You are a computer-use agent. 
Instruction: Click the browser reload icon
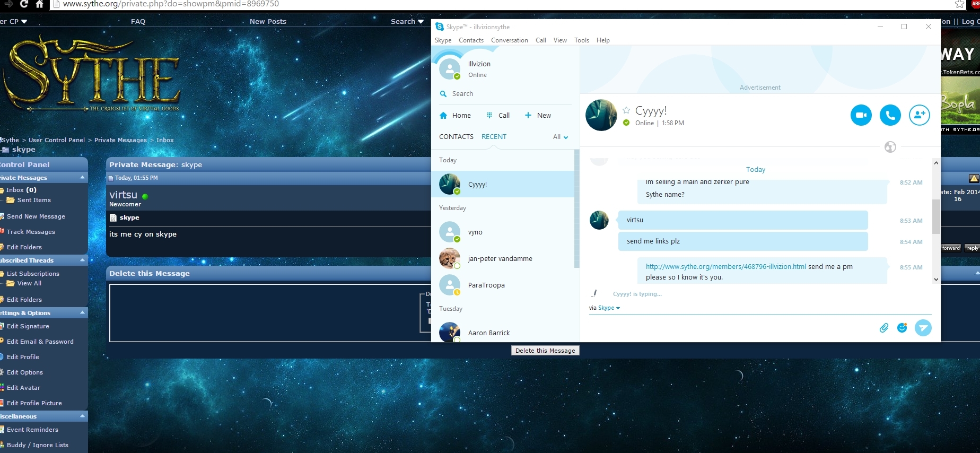[x=24, y=4]
